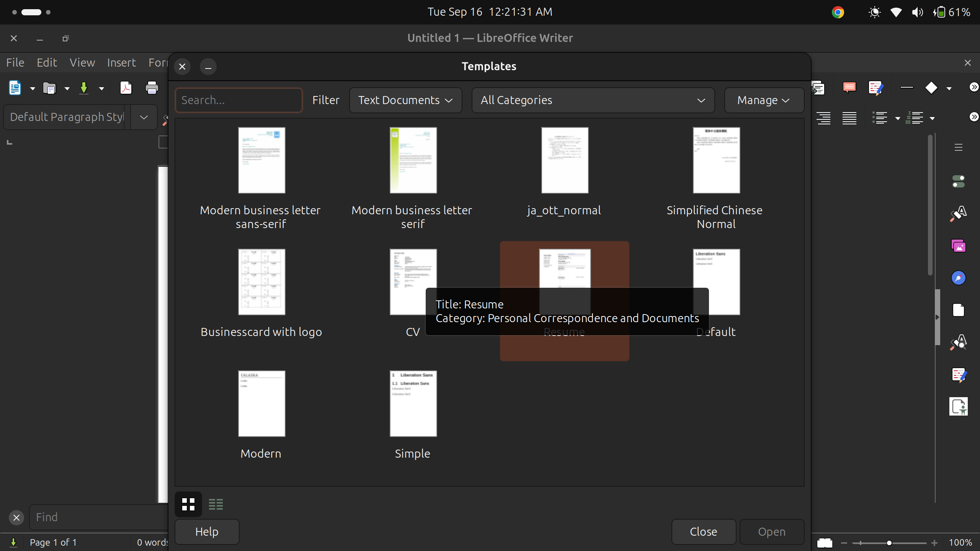
Task: Open the selected Resume template
Action: 771,531
